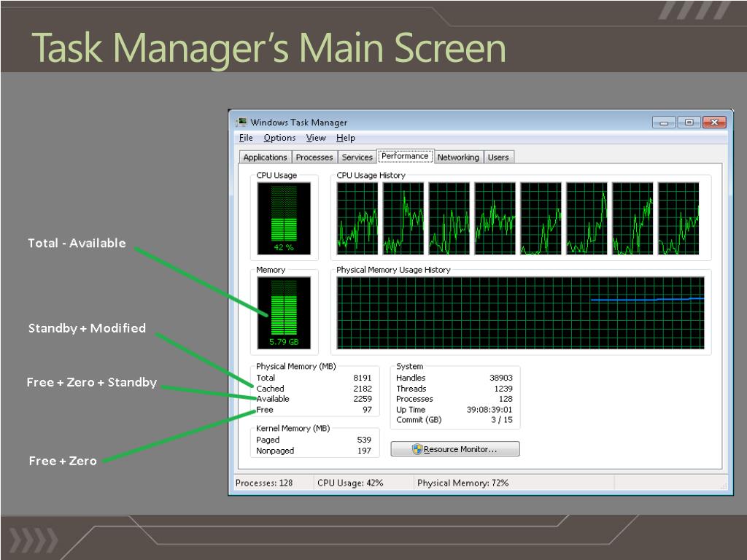Screen dimensions: 747x560
Task: Click the Processes value 128 in System
Action: tap(506, 399)
